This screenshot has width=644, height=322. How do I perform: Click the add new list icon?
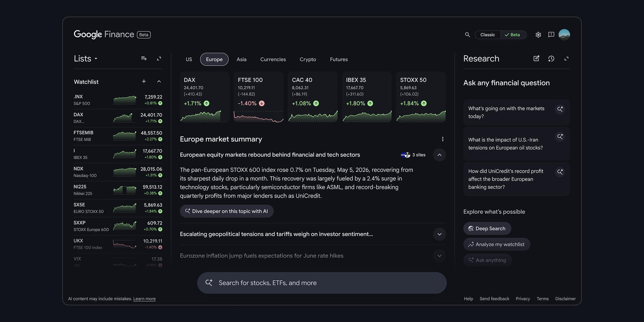pyautogui.click(x=144, y=59)
